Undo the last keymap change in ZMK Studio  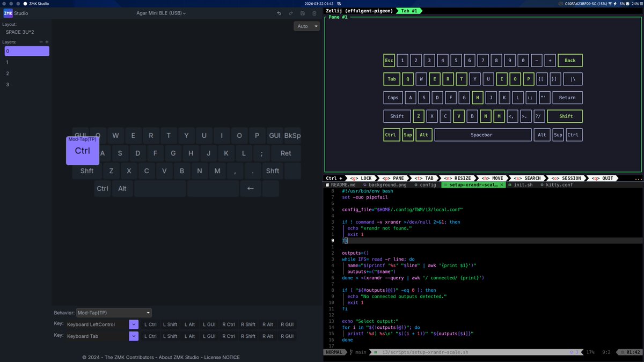pos(279,13)
